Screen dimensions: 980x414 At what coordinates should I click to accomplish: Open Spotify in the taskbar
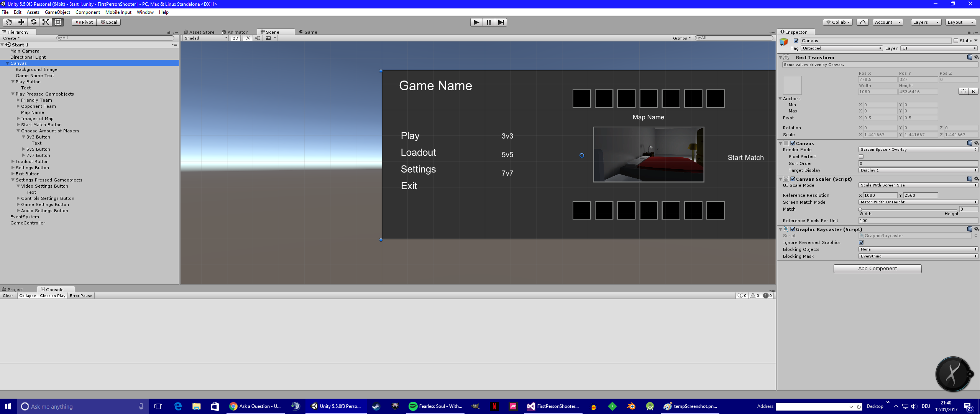pyautogui.click(x=435, y=406)
